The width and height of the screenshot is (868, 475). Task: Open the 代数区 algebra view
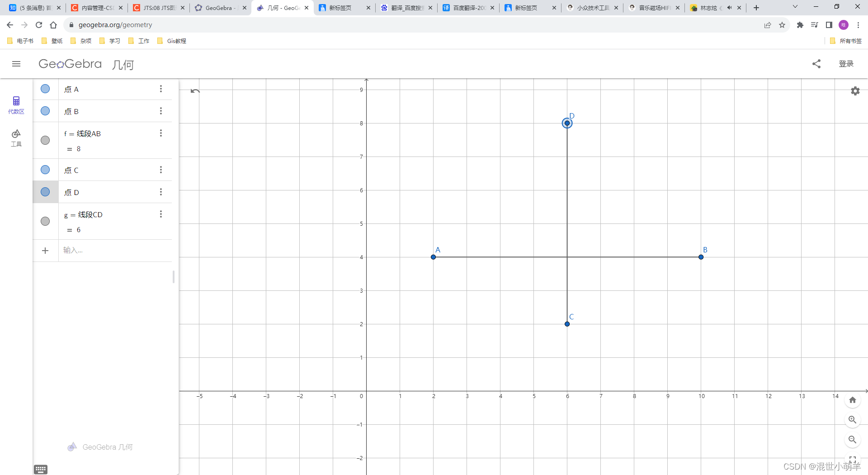tap(16, 105)
